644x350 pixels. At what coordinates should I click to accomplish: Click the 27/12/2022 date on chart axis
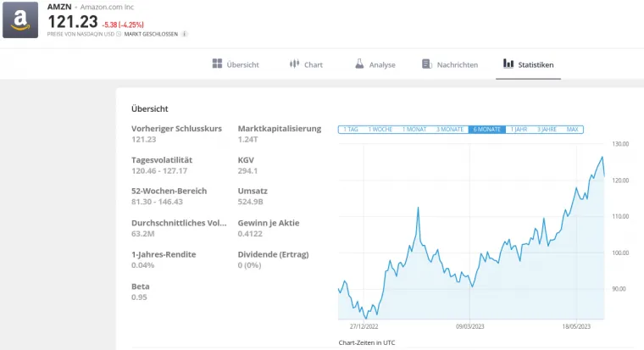click(x=364, y=326)
